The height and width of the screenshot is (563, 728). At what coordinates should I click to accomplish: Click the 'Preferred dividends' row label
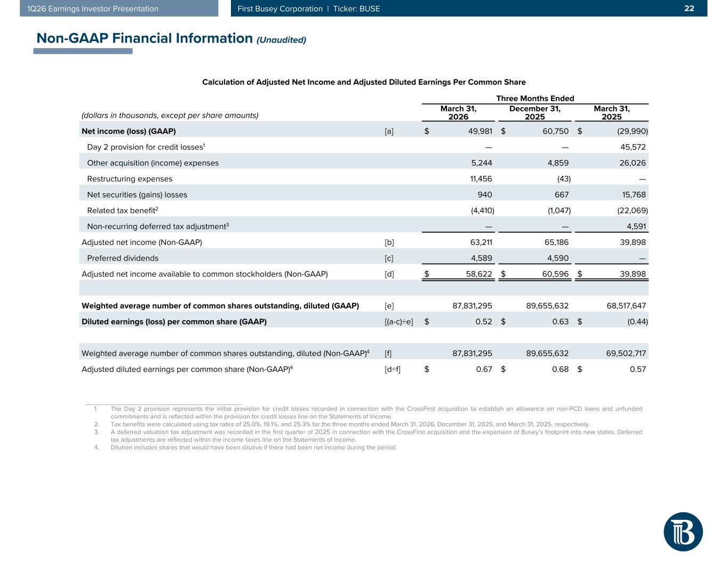click(x=123, y=258)
